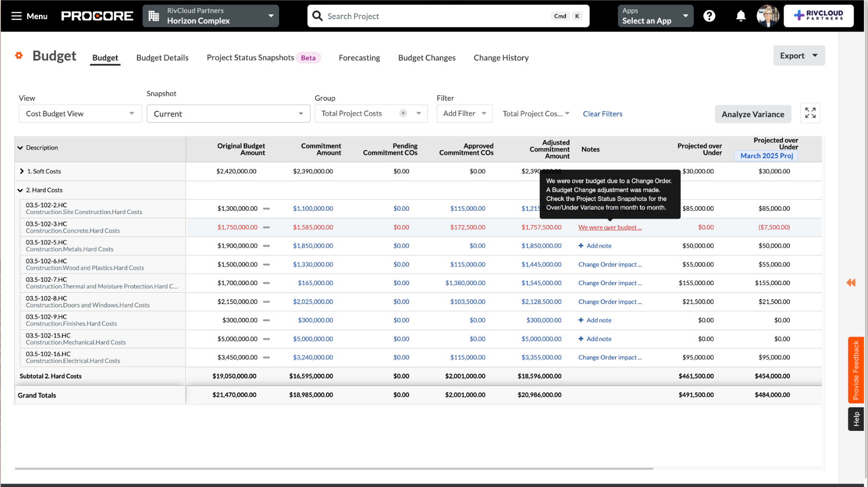Open the notifications bell
868x487 pixels.
point(740,15)
